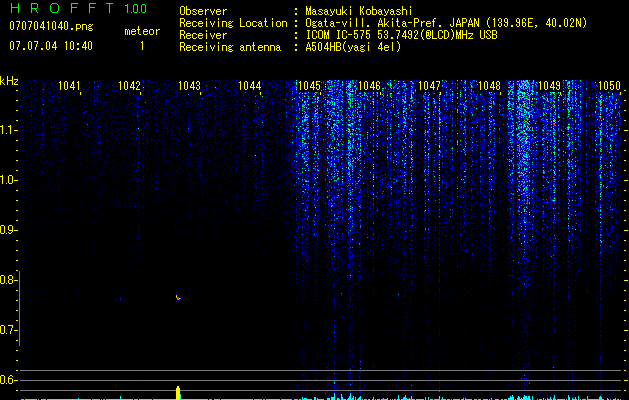Click the 1.1 kHz axis label

(x=7, y=130)
